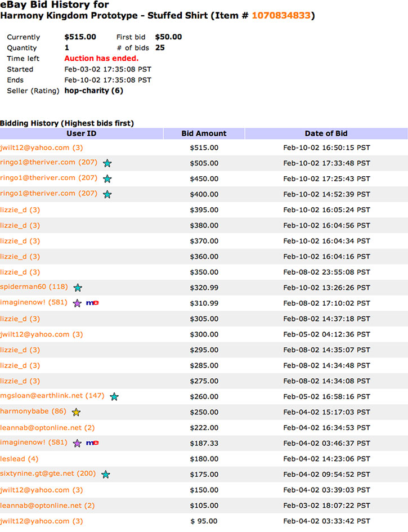Click the 'User ID' column header

click(82, 133)
